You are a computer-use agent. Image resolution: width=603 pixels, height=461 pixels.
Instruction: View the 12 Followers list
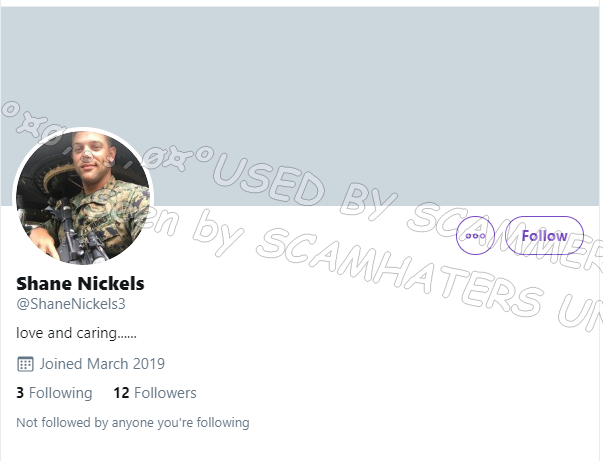[155, 393]
